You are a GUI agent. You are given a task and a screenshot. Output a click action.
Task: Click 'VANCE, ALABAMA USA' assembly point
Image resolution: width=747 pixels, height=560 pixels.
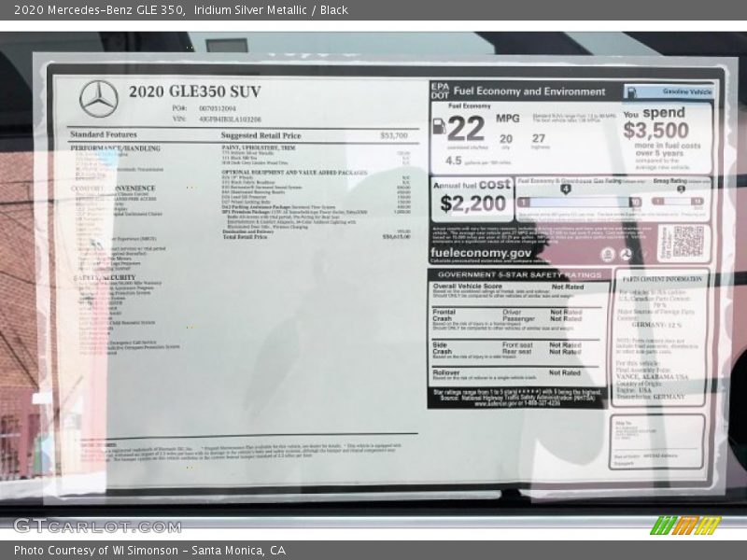(652, 376)
